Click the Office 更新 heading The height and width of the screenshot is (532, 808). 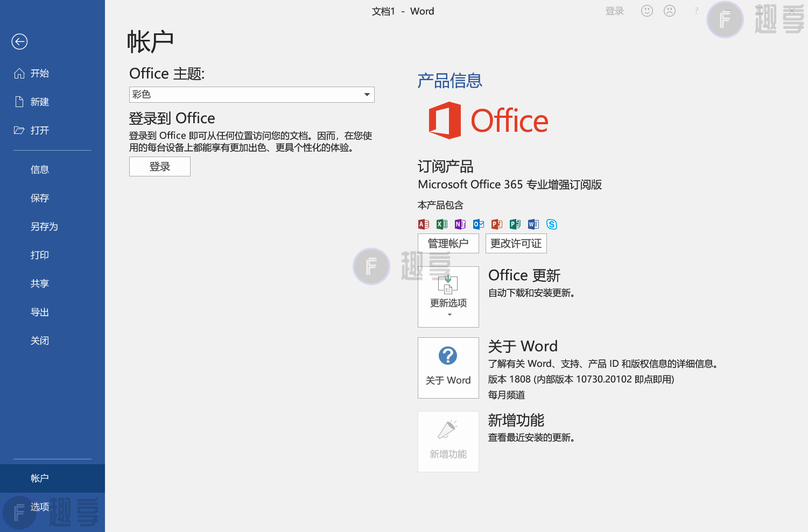524,275
